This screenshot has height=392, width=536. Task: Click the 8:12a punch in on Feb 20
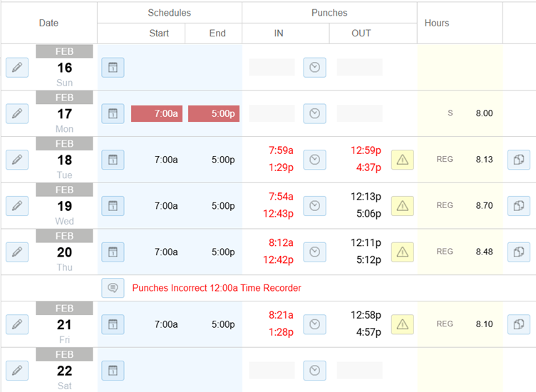(281, 242)
